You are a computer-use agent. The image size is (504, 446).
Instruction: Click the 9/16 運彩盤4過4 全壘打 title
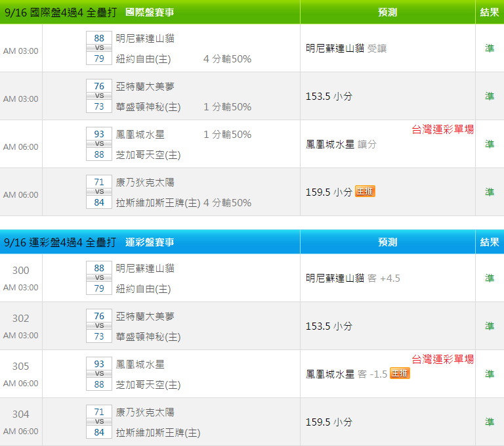point(60,242)
